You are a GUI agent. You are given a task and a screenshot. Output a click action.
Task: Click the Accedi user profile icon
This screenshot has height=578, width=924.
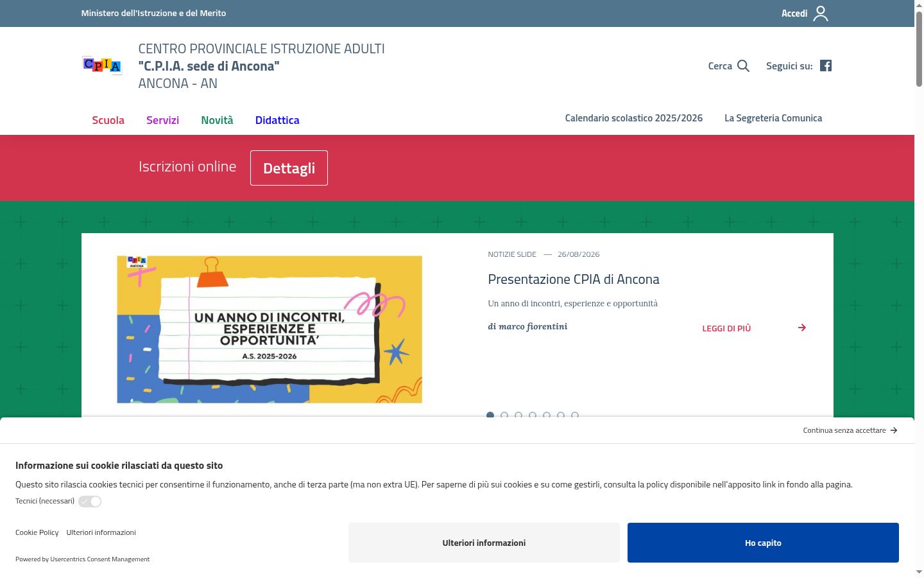tap(821, 13)
